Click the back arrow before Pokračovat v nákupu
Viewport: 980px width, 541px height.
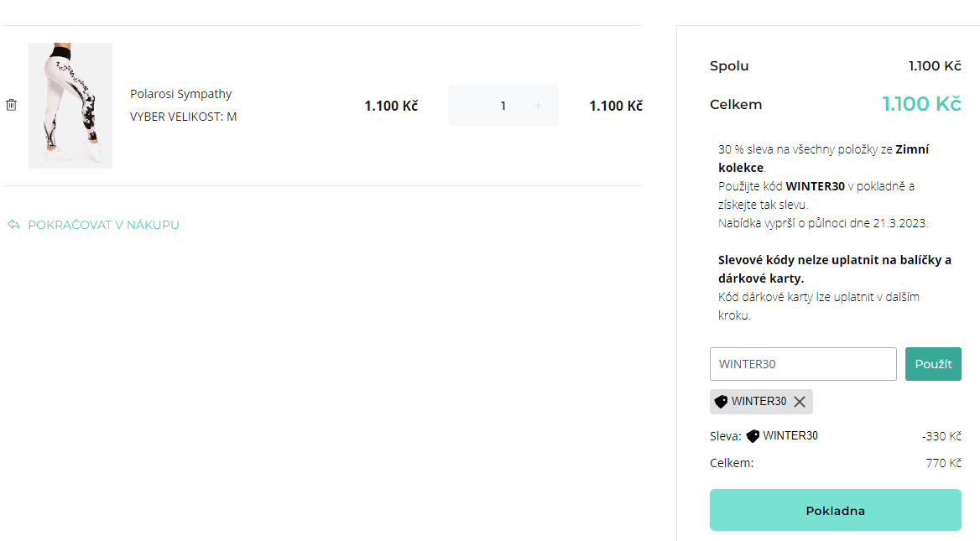(13, 225)
